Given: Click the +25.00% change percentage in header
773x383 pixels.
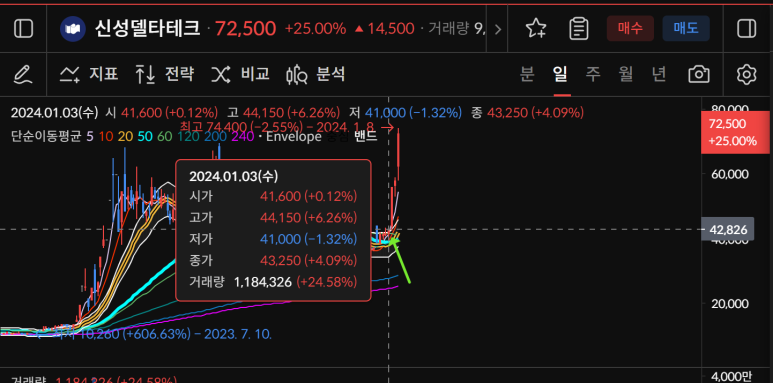Looking at the screenshot, I should 316,29.
